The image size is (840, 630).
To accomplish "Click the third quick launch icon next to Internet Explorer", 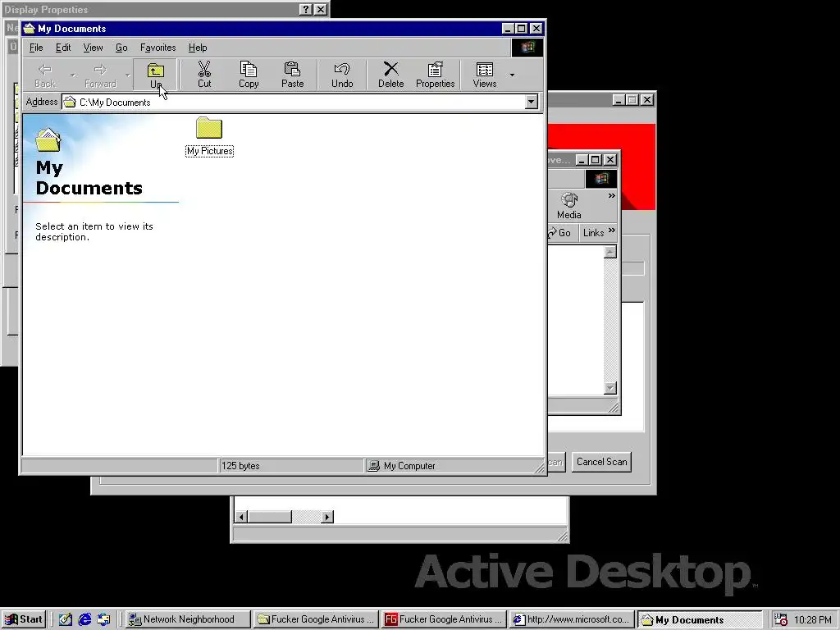I will [103, 619].
